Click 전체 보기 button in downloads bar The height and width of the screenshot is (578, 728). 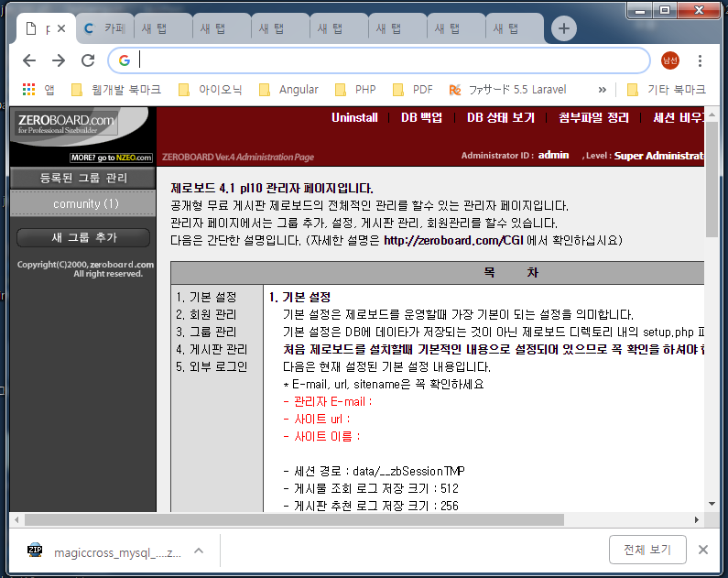pos(647,550)
